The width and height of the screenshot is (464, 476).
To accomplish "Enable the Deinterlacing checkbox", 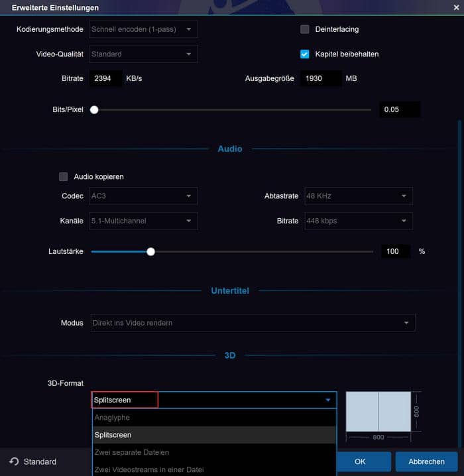I will [x=305, y=29].
